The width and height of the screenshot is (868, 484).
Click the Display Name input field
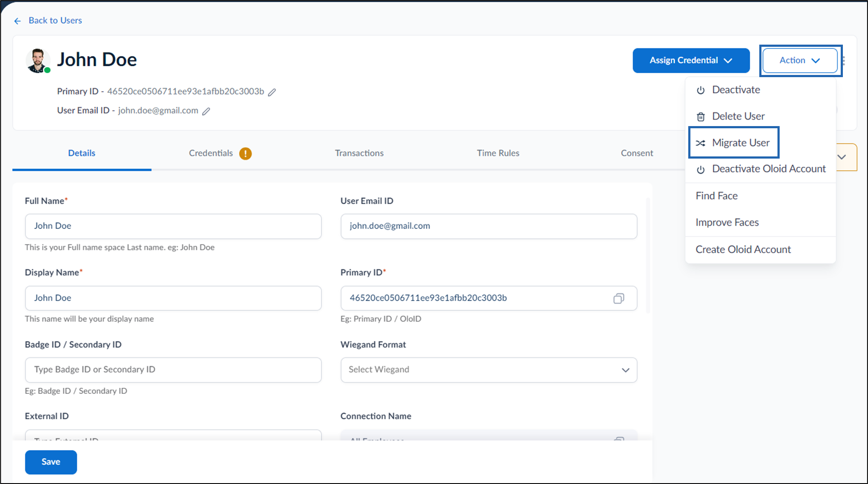click(x=173, y=298)
